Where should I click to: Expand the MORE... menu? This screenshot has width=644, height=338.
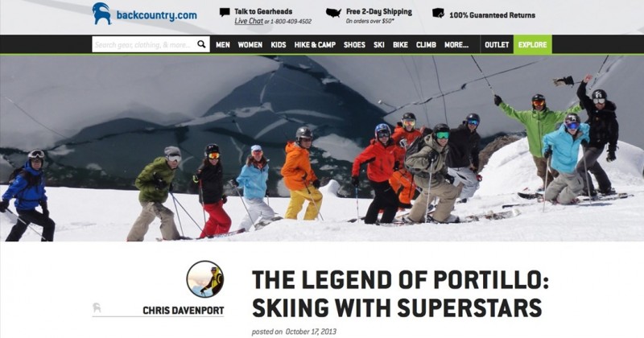(x=456, y=45)
